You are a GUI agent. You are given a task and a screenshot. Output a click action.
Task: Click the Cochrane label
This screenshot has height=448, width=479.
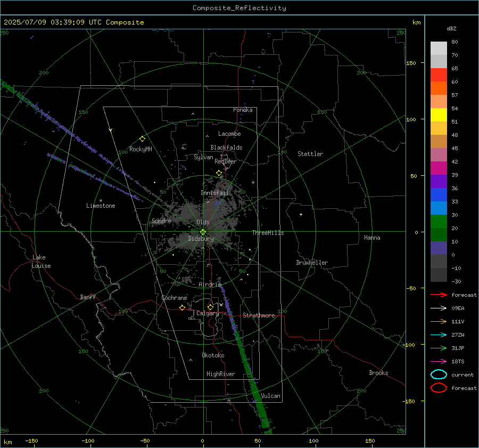[x=174, y=298]
